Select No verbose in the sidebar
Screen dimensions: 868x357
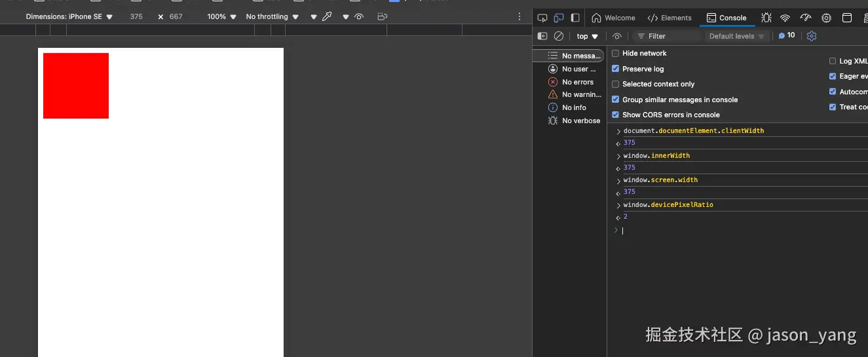click(x=569, y=121)
